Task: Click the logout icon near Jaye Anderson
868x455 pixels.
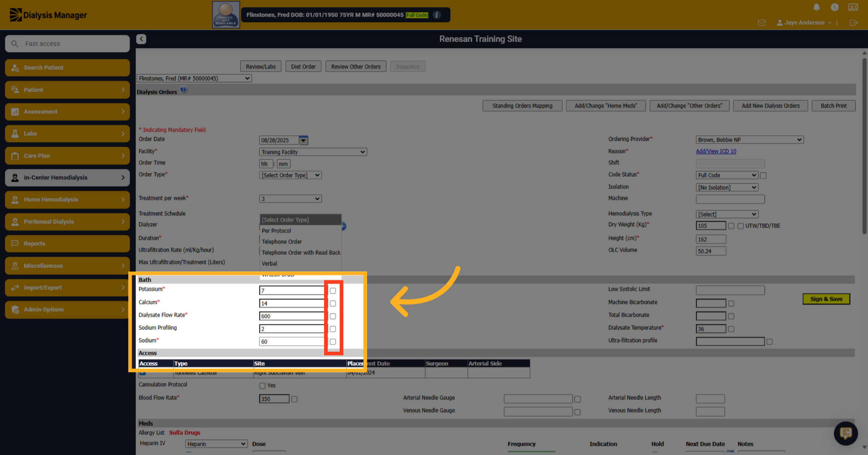Action: tap(853, 23)
